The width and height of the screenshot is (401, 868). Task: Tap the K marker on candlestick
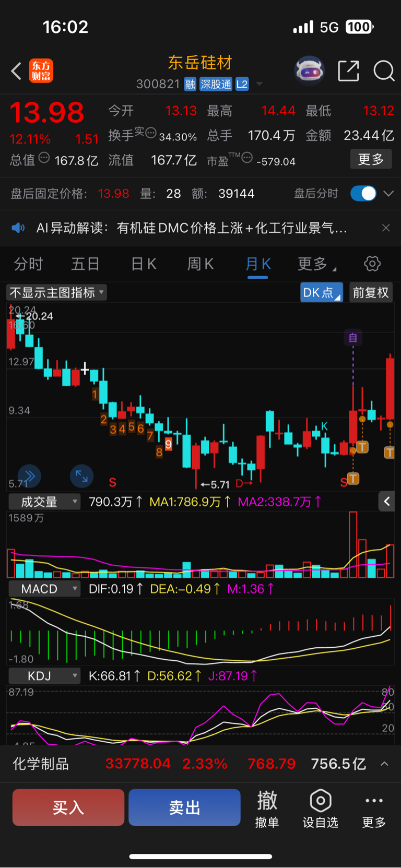324,426
